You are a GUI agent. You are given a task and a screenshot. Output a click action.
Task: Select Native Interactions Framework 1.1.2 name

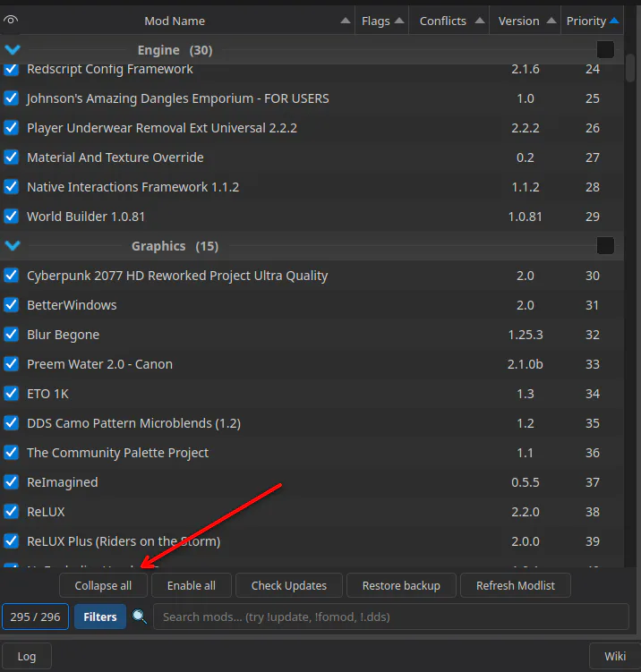[132, 187]
